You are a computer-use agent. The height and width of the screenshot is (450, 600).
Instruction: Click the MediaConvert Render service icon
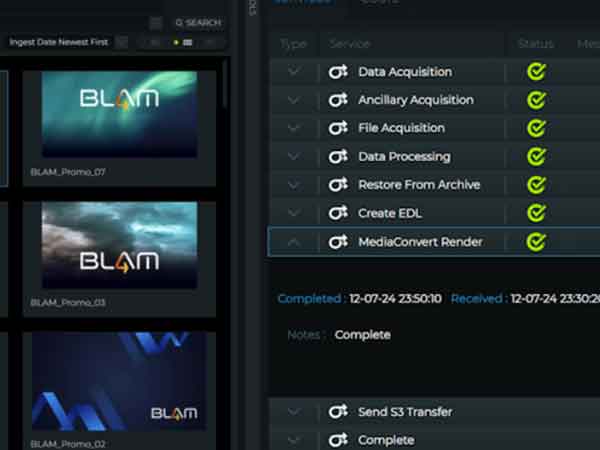(x=338, y=242)
